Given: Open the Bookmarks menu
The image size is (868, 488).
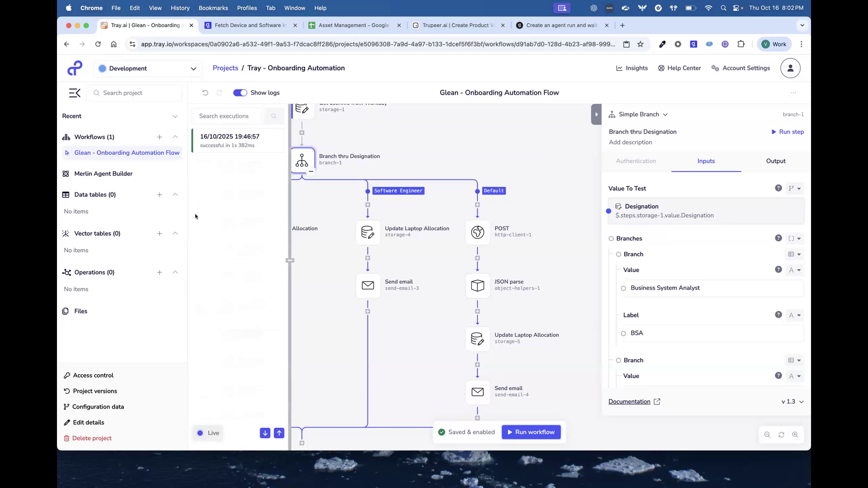Looking at the screenshot, I should point(213,8).
